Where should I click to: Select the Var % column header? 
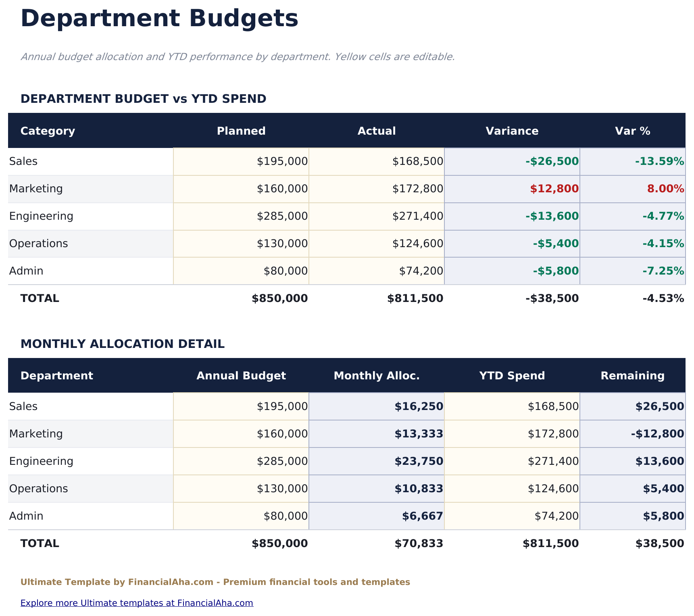pos(632,131)
